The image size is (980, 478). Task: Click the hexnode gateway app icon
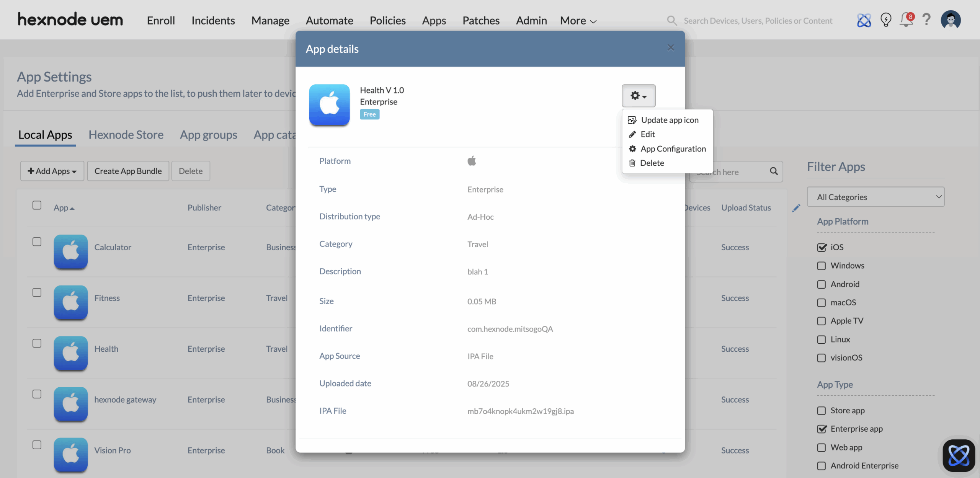click(70, 404)
